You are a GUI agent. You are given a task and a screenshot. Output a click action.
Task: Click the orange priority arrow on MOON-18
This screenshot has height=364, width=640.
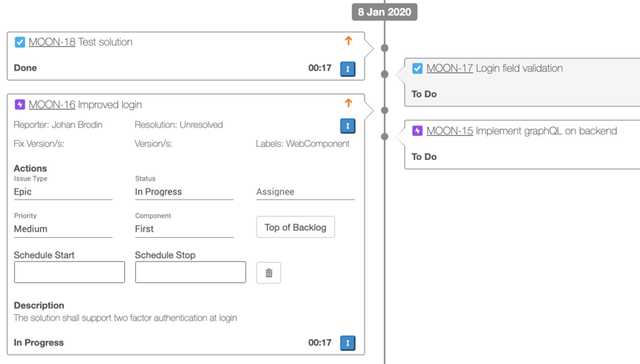pos(348,41)
